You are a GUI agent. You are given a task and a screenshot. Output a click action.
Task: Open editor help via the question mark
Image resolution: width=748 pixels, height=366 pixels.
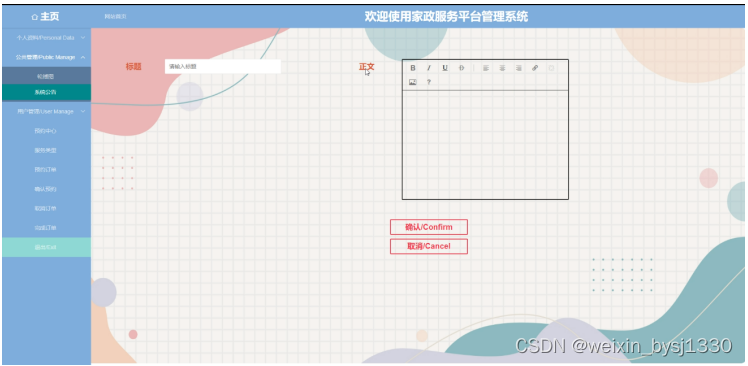tap(428, 82)
